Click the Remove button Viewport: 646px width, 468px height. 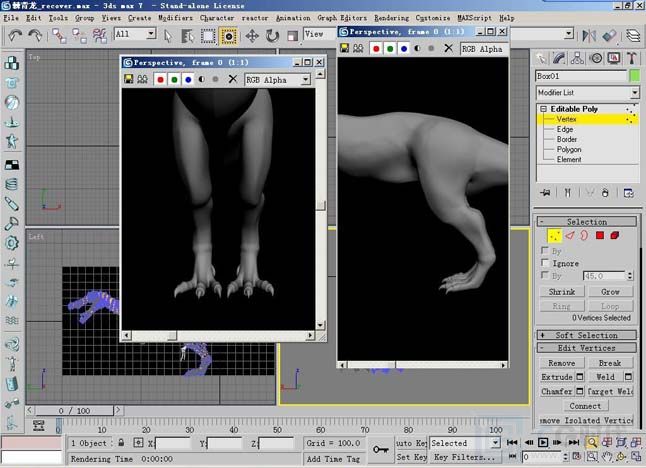click(562, 363)
